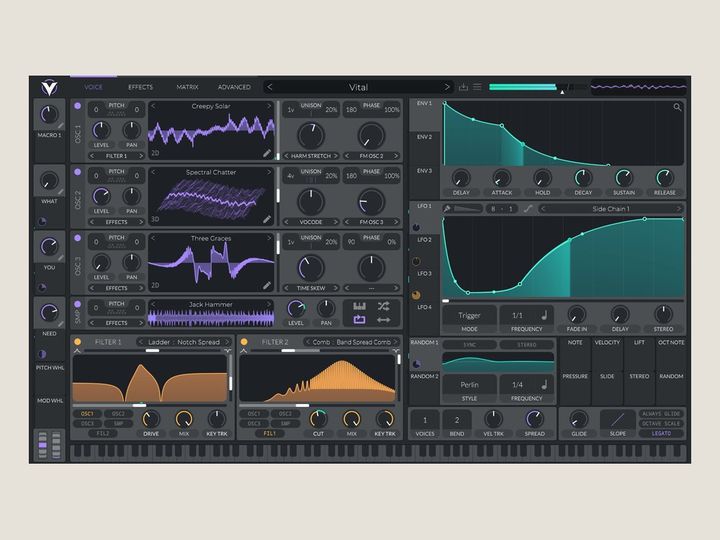Edit the Spectral Chatter wavetable with the pencil icon
720x540 pixels.
[267, 219]
